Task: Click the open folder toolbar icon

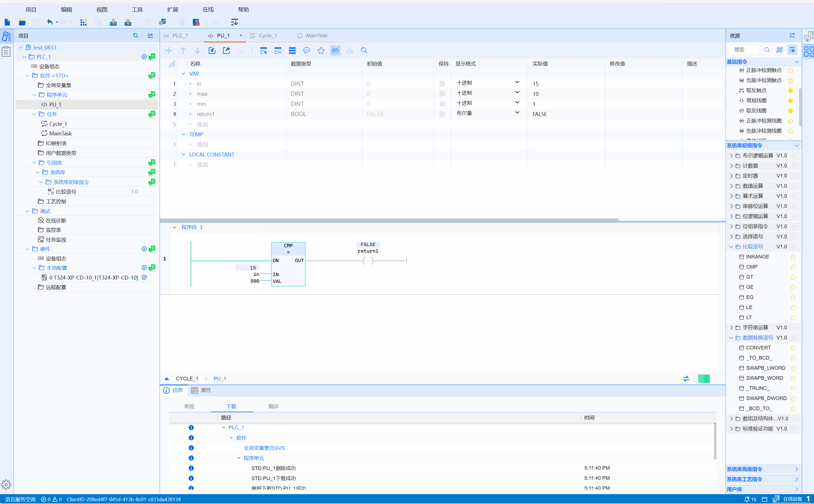Action: point(22,22)
